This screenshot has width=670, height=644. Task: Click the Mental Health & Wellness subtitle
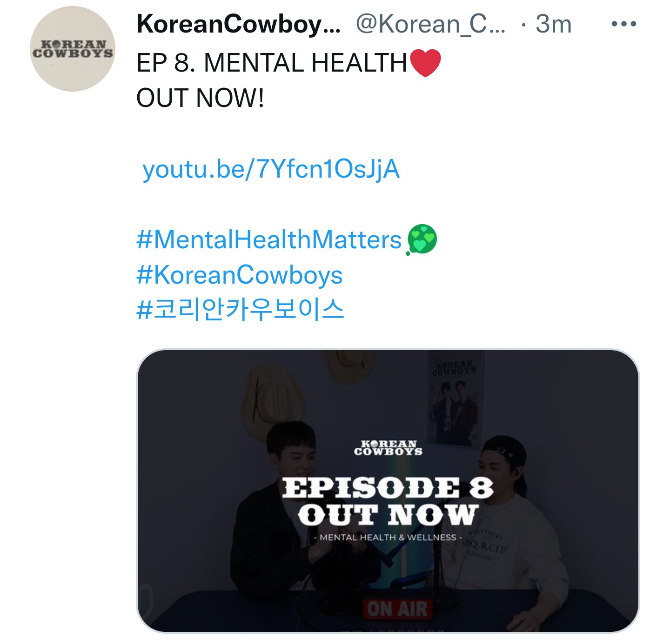tap(388, 538)
